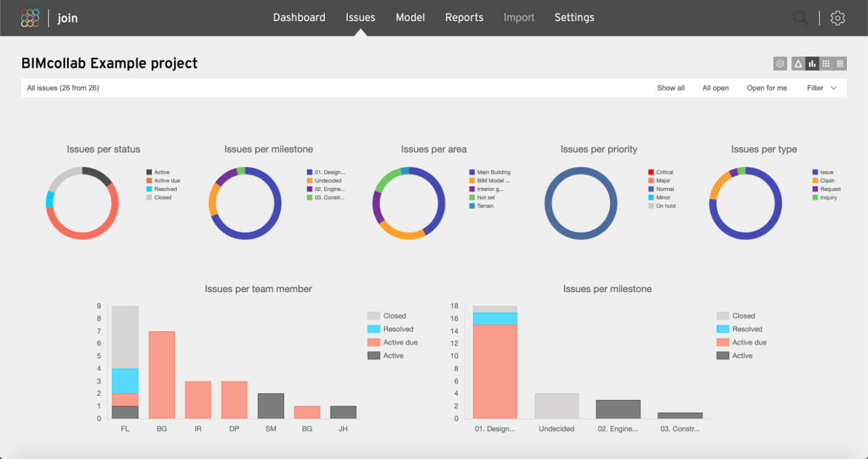Toggle Clash legend entry in Issues per type
This screenshot has width=868, height=459.
[x=827, y=180]
